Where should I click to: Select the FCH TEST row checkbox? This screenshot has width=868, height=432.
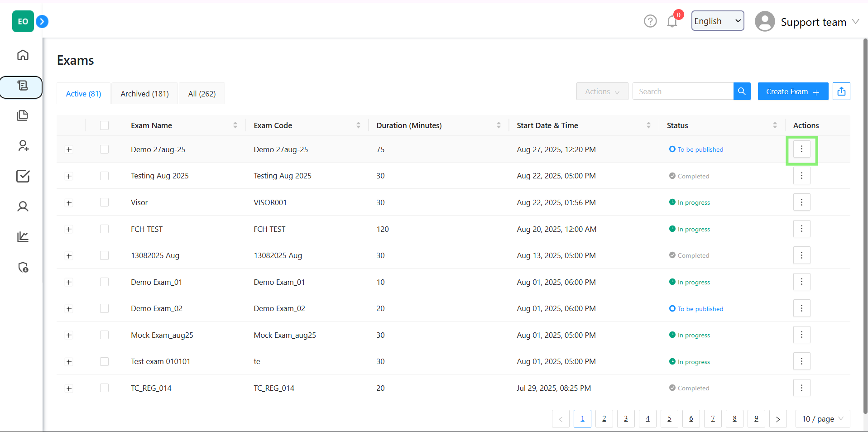pyautogui.click(x=104, y=229)
